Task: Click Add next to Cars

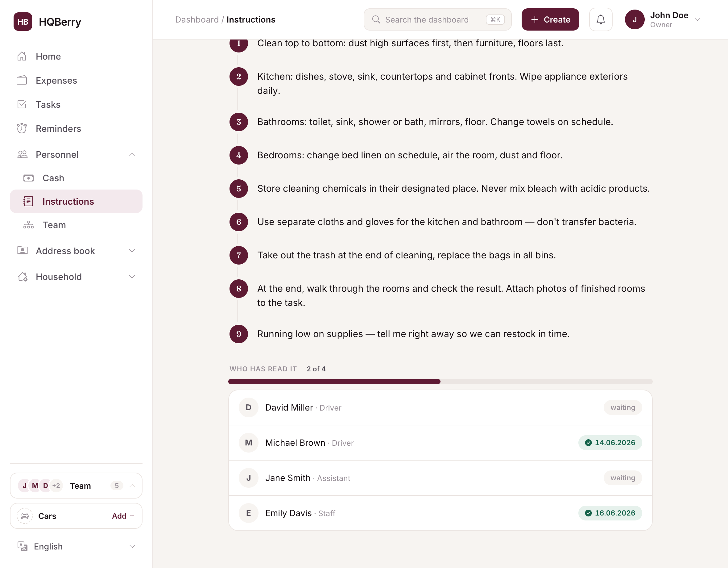Action: pos(123,516)
